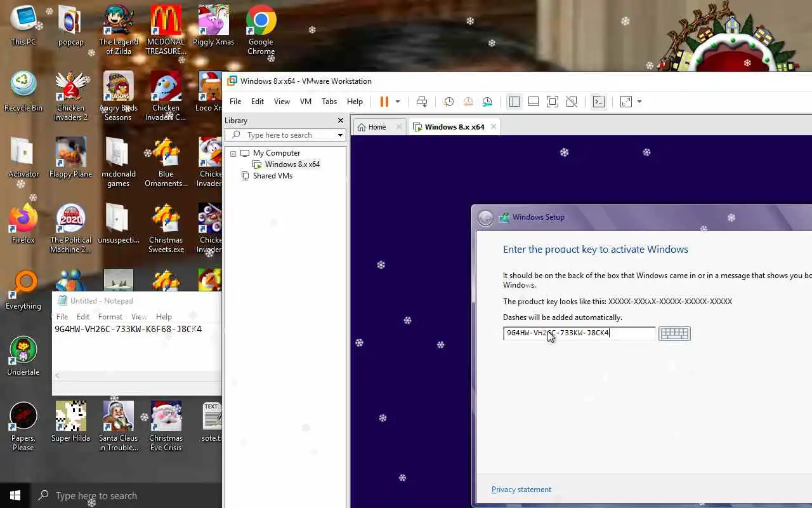Select the Flappy Plane desktop icon
Screen dimensions: 812x508
click(70, 158)
